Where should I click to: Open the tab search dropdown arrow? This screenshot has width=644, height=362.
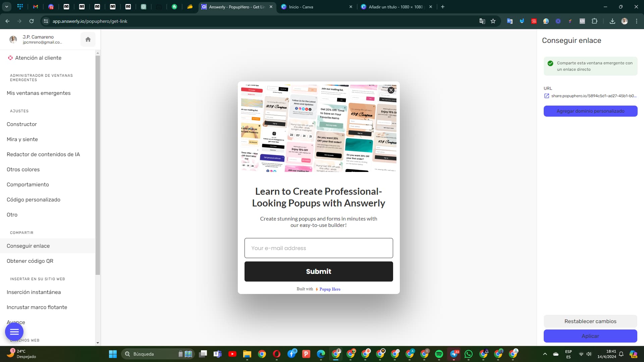point(6,7)
